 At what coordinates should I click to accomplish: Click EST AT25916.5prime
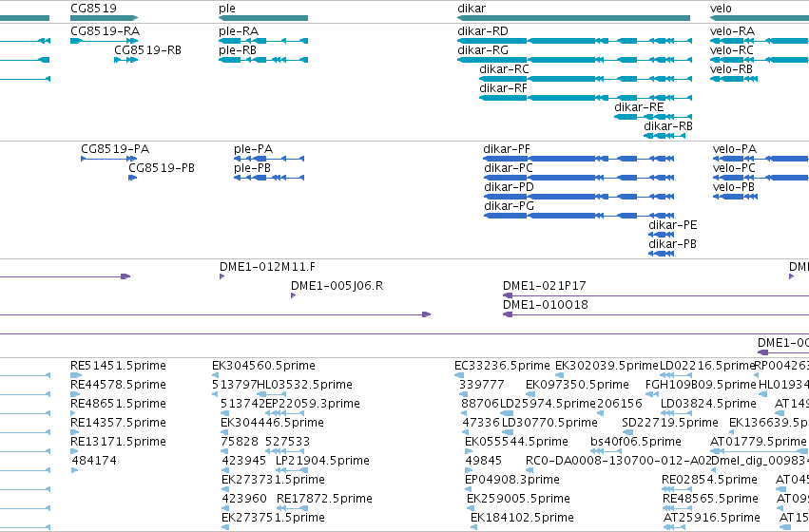(x=674, y=527)
